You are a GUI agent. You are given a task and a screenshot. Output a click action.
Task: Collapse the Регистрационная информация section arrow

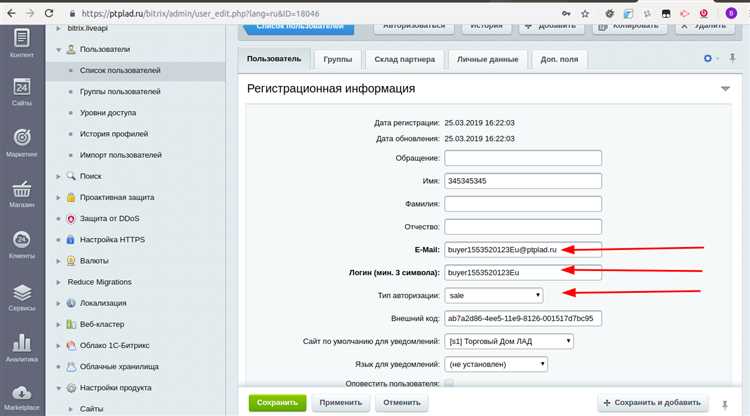(x=725, y=89)
